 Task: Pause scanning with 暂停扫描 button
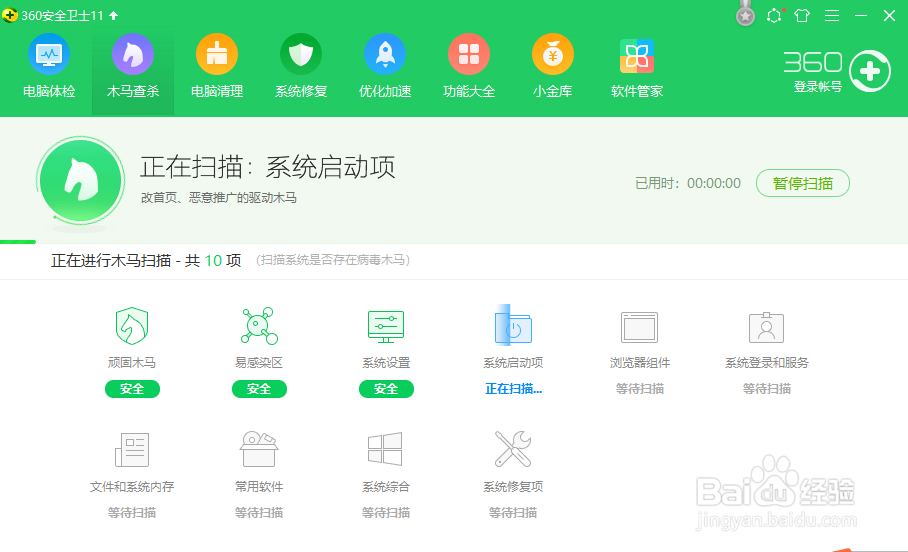[x=803, y=184]
